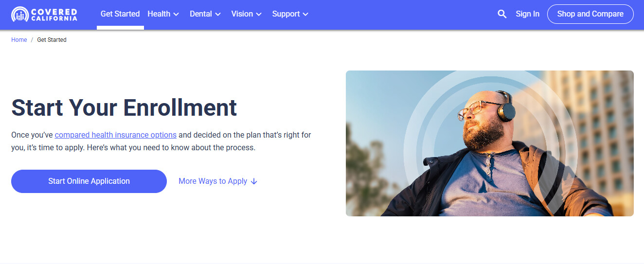Expand the Support menu chevron

305,15
